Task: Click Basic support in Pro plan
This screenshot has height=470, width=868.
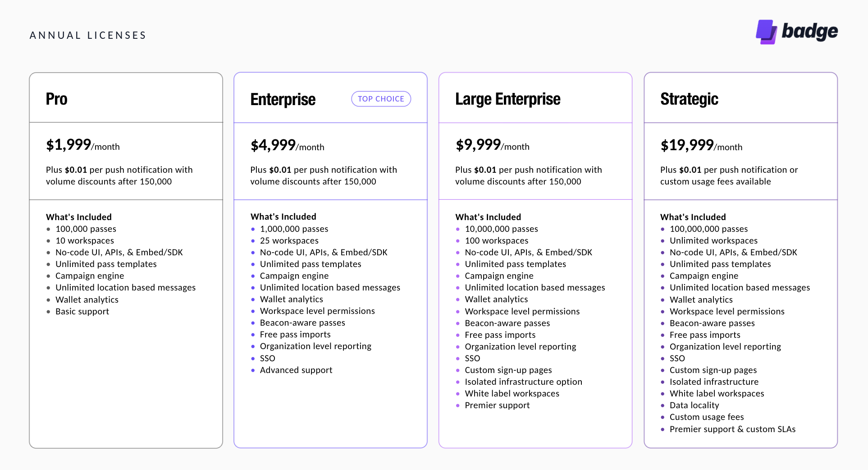Action: click(82, 311)
